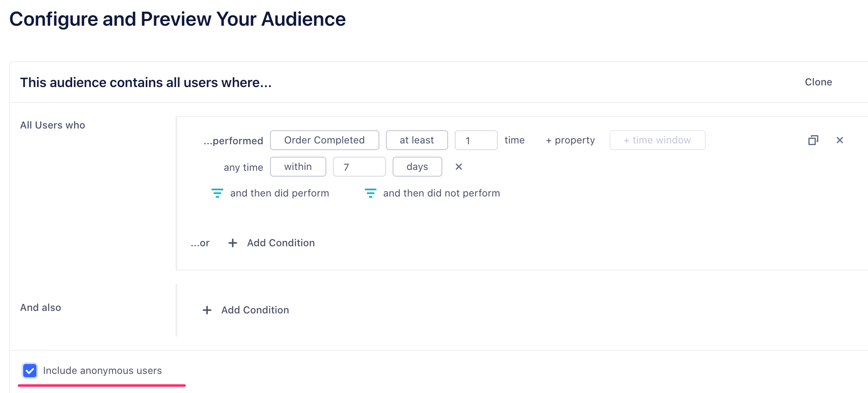Select "and then did not perform"
Screen dimensions: 868x393
coord(441,193)
